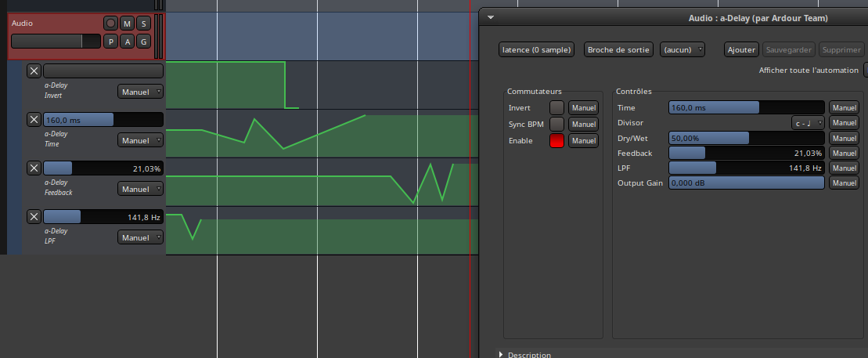Viewport: 868px width, 358px height.
Task: Mute the Audio track
Action: click(x=127, y=24)
